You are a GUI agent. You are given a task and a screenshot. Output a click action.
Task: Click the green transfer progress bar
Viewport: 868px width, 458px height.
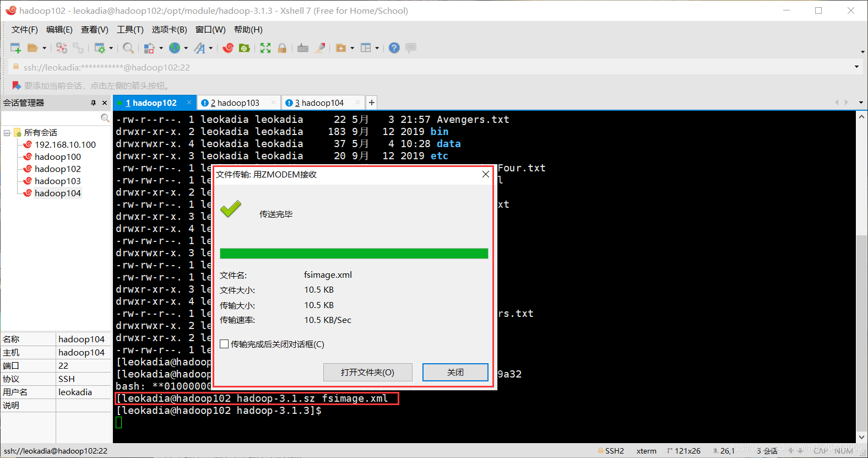point(354,253)
